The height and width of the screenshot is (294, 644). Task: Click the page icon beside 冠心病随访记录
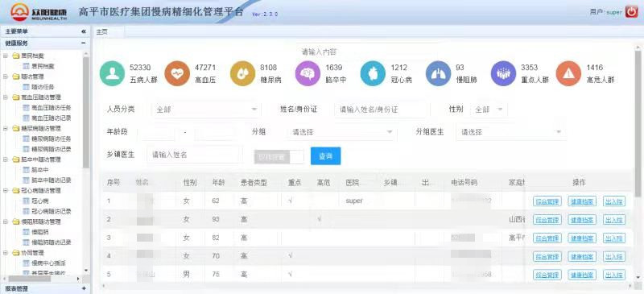coord(27,211)
